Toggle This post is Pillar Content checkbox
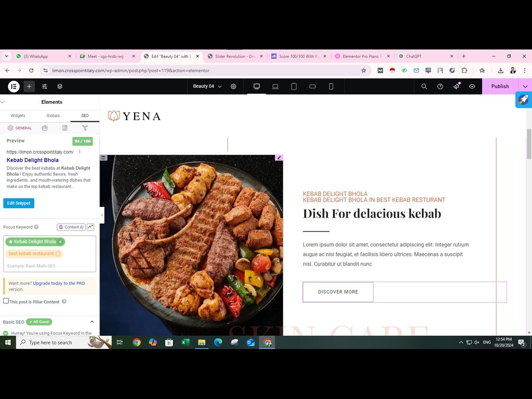The image size is (532, 399). pos(6,301)
